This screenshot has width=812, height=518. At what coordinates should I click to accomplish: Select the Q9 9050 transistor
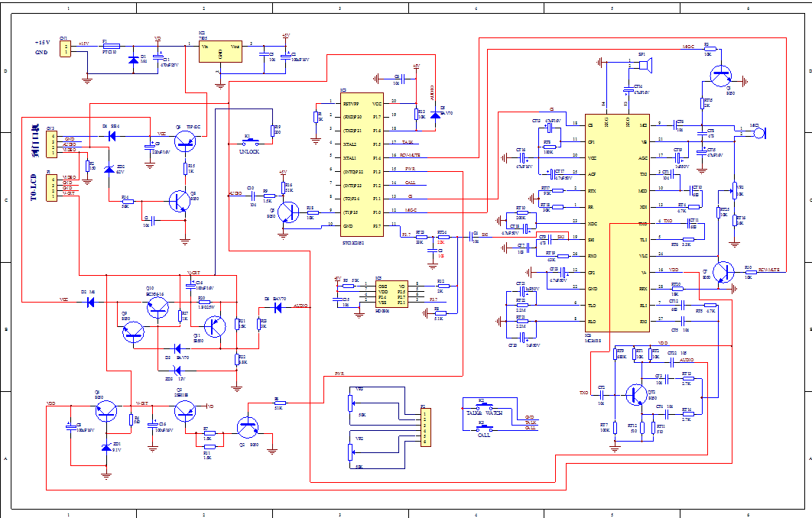click(x=134, y=332)
